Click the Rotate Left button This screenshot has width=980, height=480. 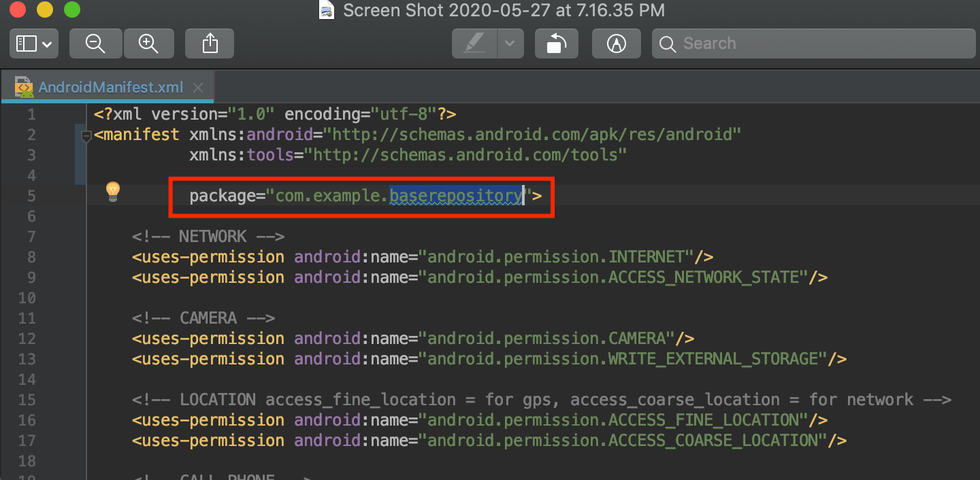point(557,44)
